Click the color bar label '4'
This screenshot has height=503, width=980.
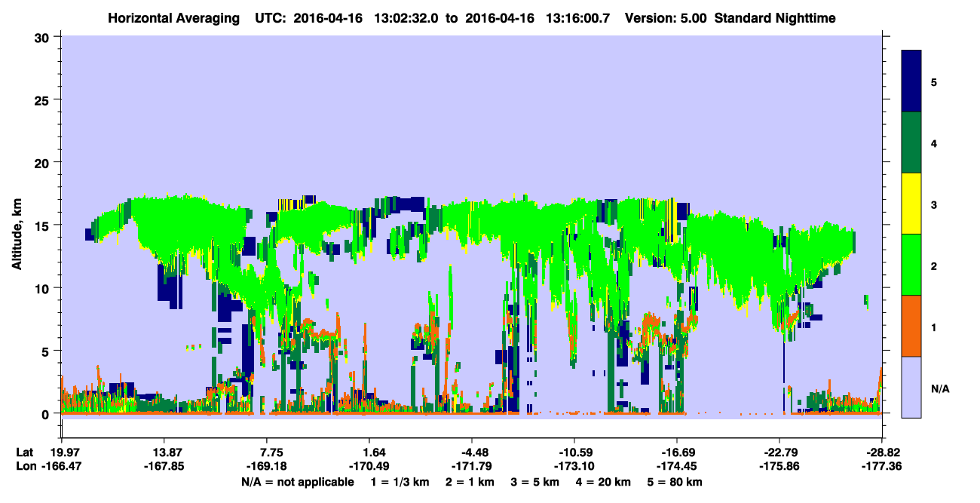(x=934, y=143)
